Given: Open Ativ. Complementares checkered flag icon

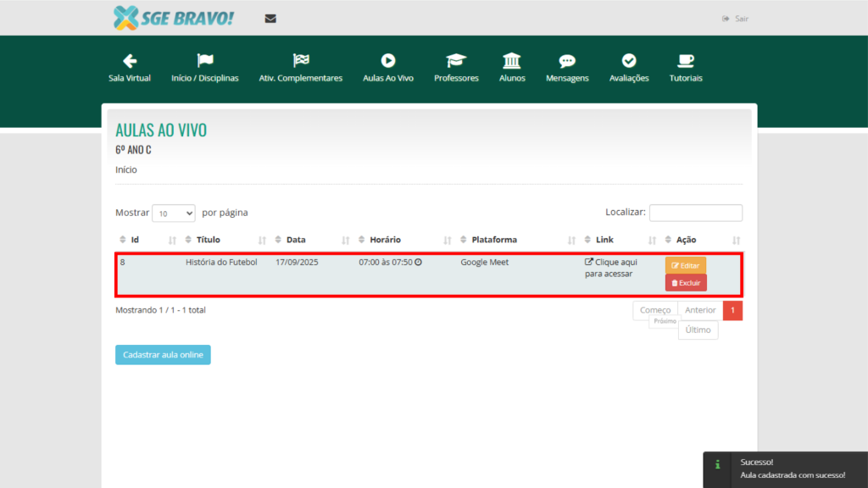Looking at the screenshot, I should (301, 61).
